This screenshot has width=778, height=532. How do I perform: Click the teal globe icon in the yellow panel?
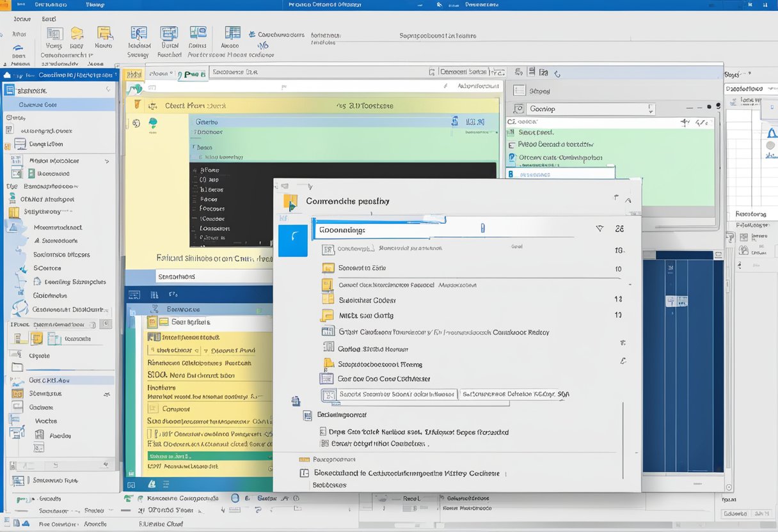[154, 123]
